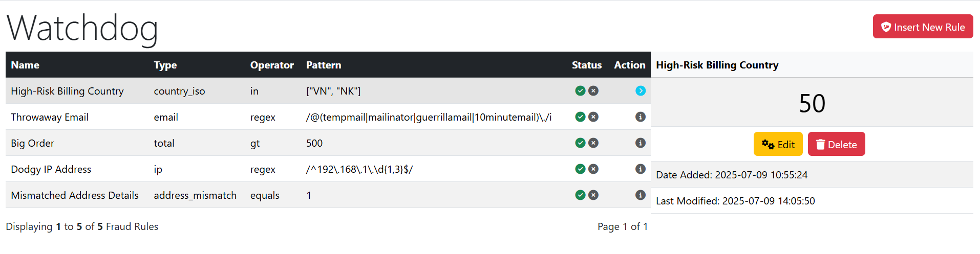Enable Mismatched Address Details rule
The width and height of the screenshot is (980, 254).
click(x=580, y=195)
